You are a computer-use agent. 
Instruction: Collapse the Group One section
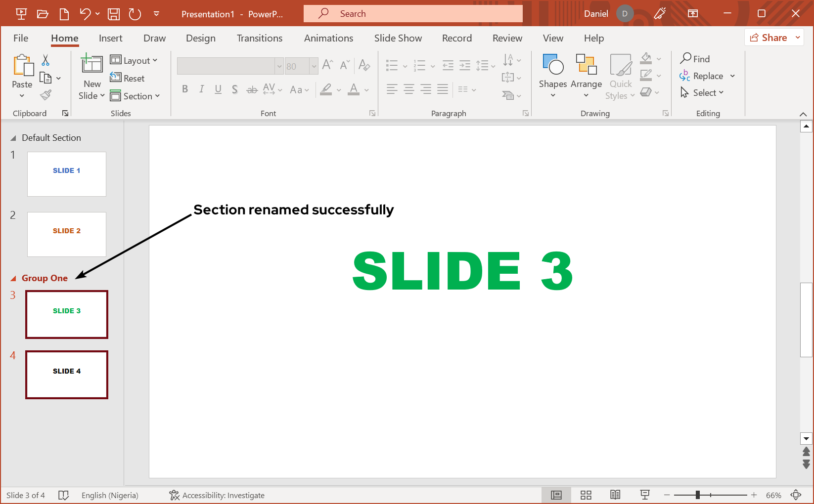(13, 278)
